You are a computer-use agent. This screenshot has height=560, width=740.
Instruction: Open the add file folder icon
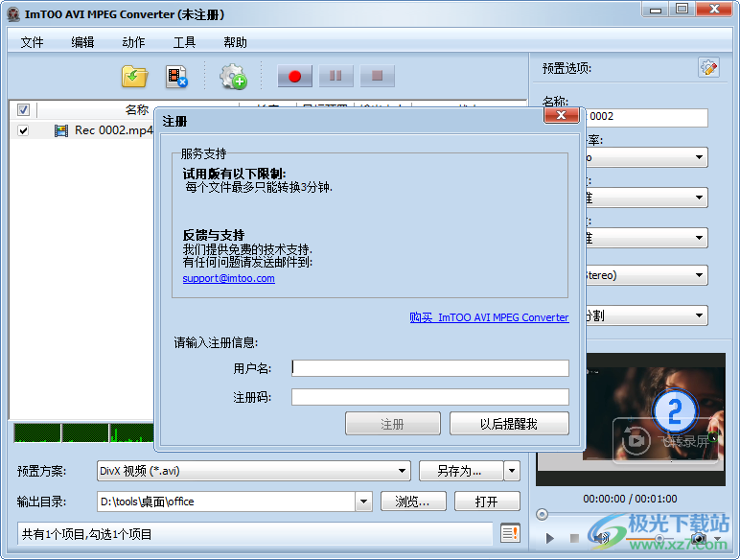[x=134, y=76]
